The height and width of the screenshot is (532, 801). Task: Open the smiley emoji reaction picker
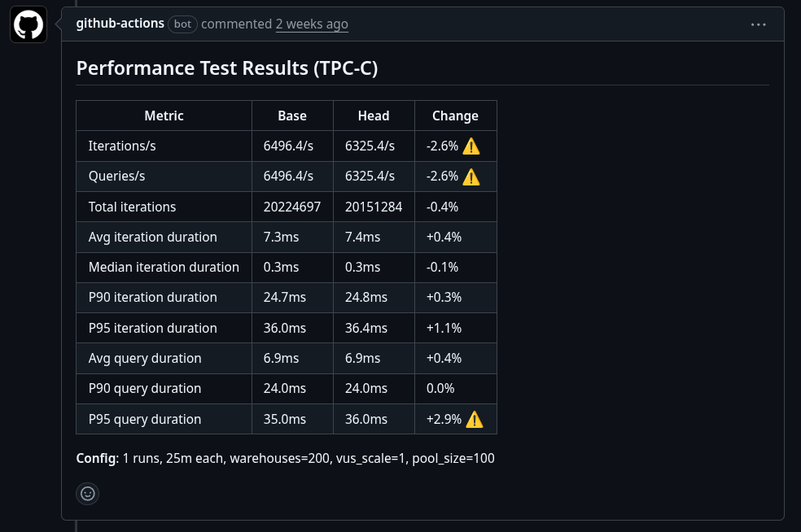click(x=87, y=493)
